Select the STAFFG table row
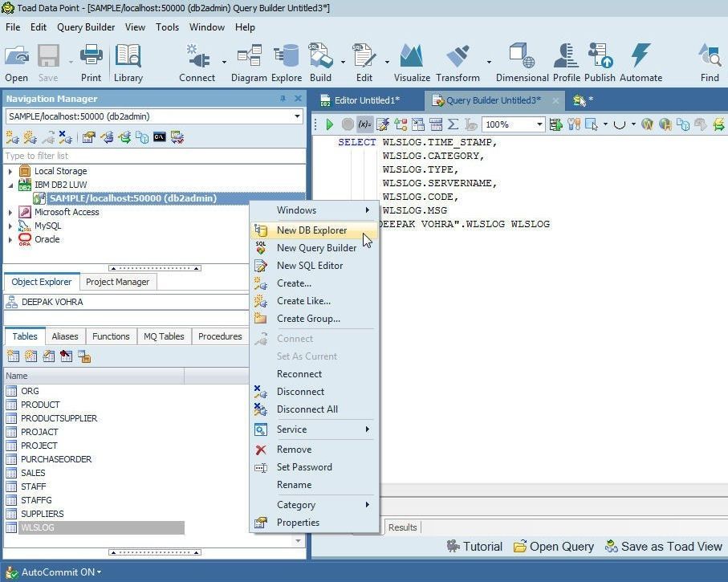This screenshot has width=728, height=582. tap(95, 500)
